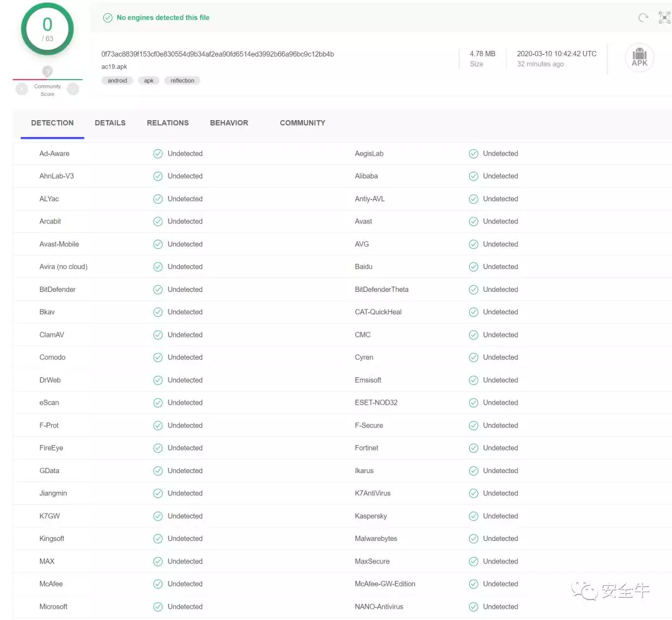Open the COMMUNITY tab
The height and width of the screenshot is (620, 672).
(x=302, y=123)
